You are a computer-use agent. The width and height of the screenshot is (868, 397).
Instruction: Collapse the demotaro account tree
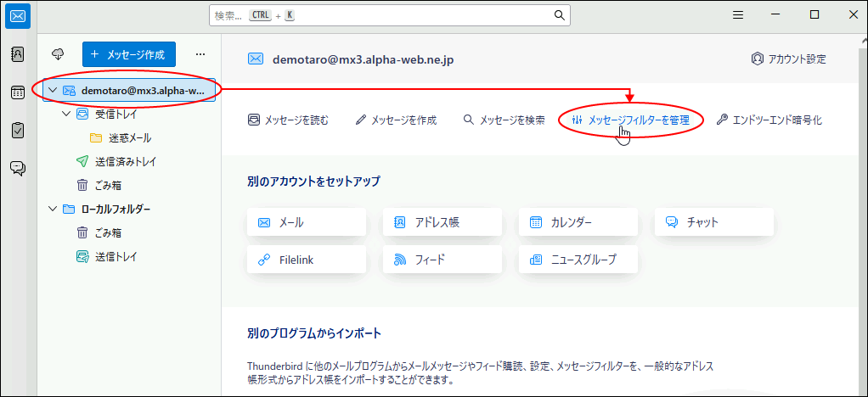[53, 90]
